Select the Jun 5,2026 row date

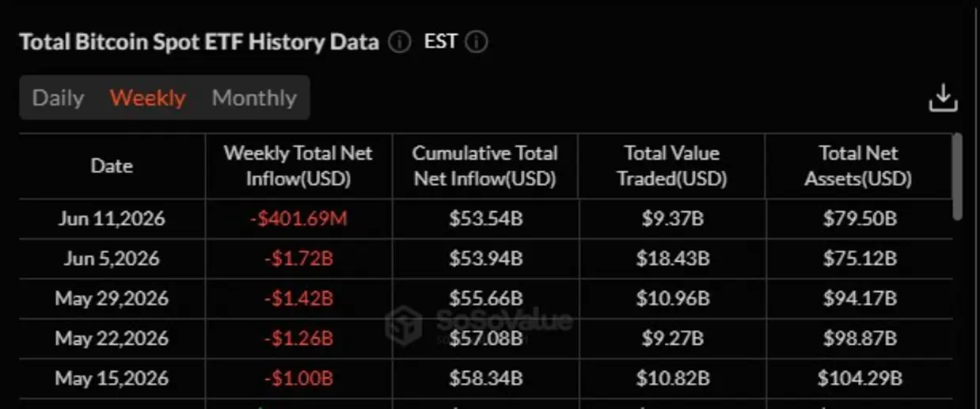pos(112,259)
